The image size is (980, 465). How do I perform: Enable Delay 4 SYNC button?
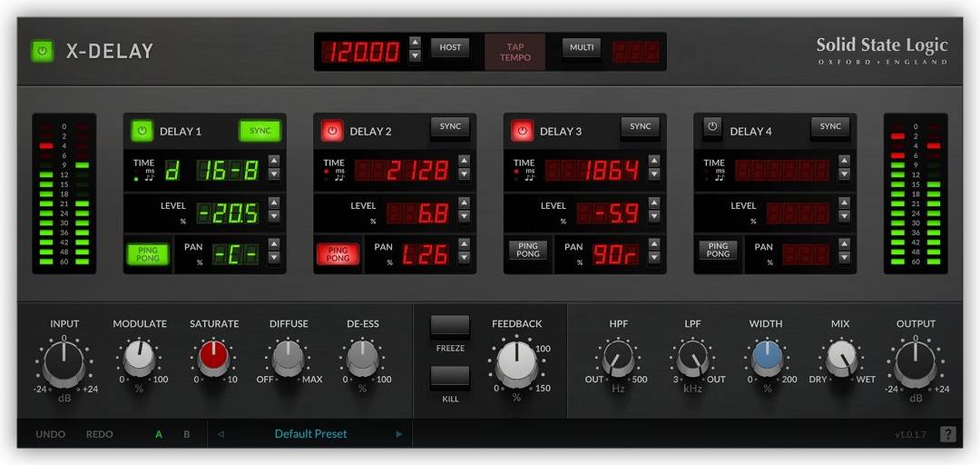click(x=830, y=127)
